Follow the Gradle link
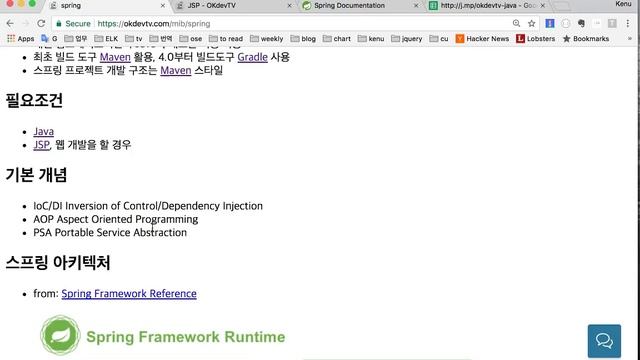Image resolution: width=640 pixels, height=360 pixels. (253, 57)
